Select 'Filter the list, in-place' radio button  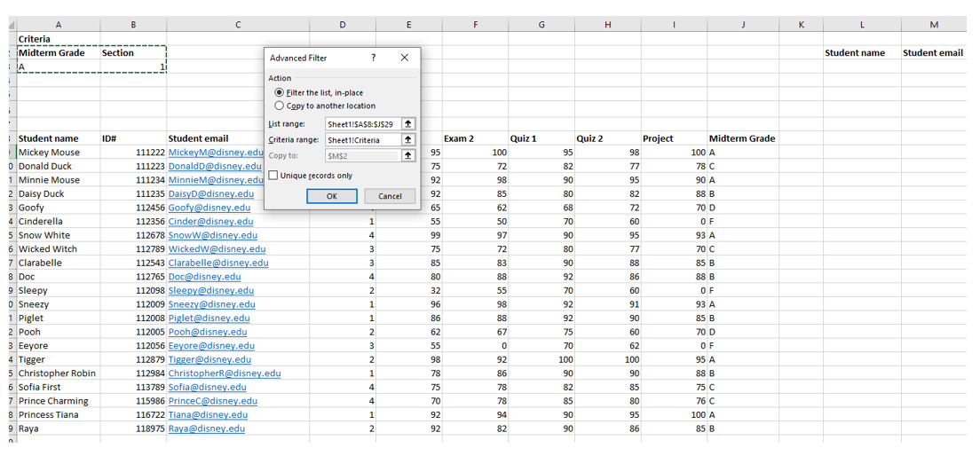click(280, 92)
